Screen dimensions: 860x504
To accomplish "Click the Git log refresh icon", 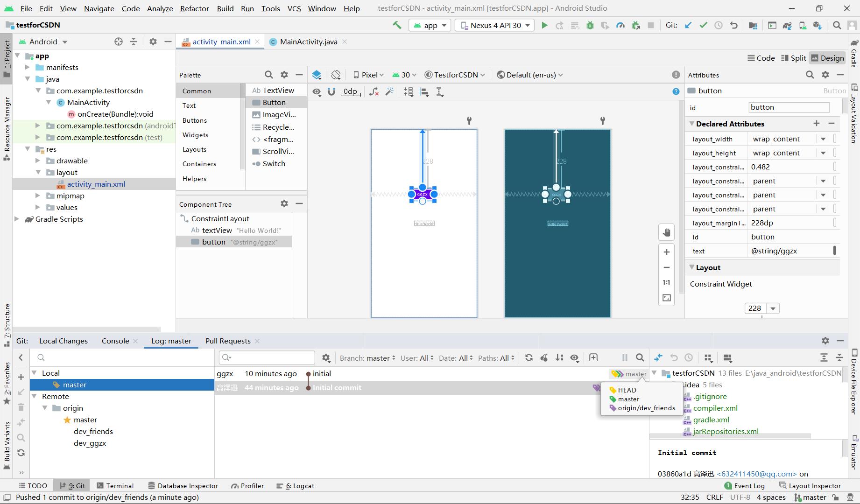I will coord(529,358).
